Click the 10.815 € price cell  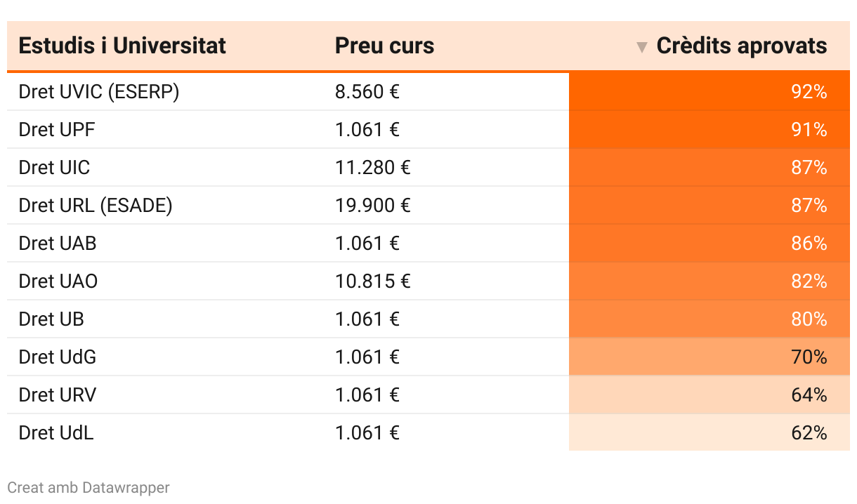pyautogui.click(x=372, y=281)
